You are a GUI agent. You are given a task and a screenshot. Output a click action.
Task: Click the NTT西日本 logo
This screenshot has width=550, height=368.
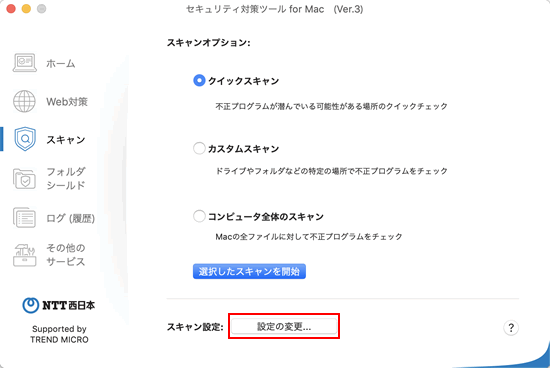59,305
